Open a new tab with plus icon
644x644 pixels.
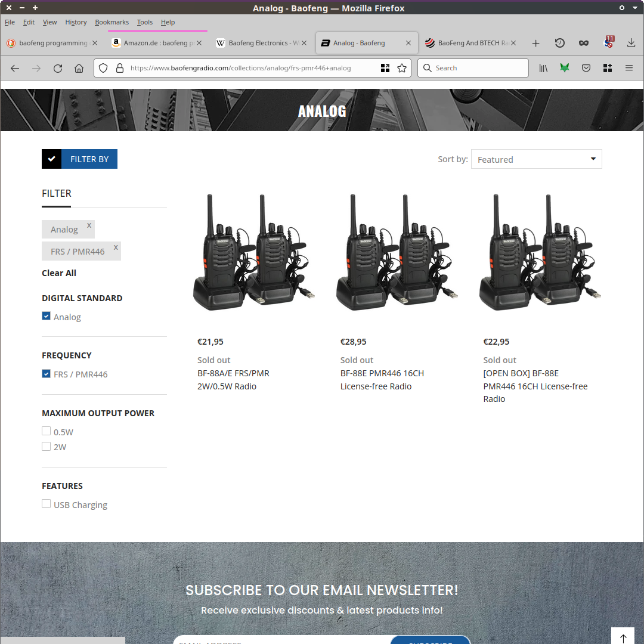point(535,43)
